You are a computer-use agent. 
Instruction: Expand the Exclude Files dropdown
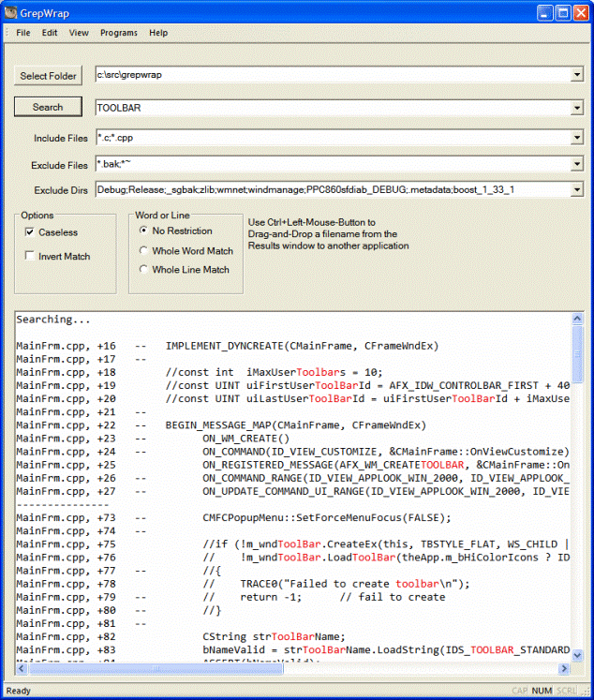(x=577, y=164)
